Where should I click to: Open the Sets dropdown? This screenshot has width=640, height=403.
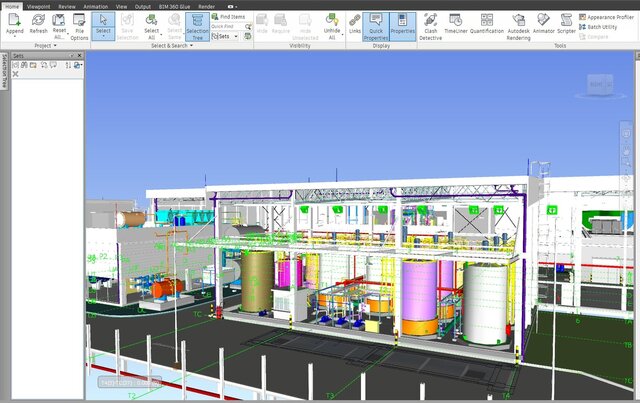[x=225, y=36]
